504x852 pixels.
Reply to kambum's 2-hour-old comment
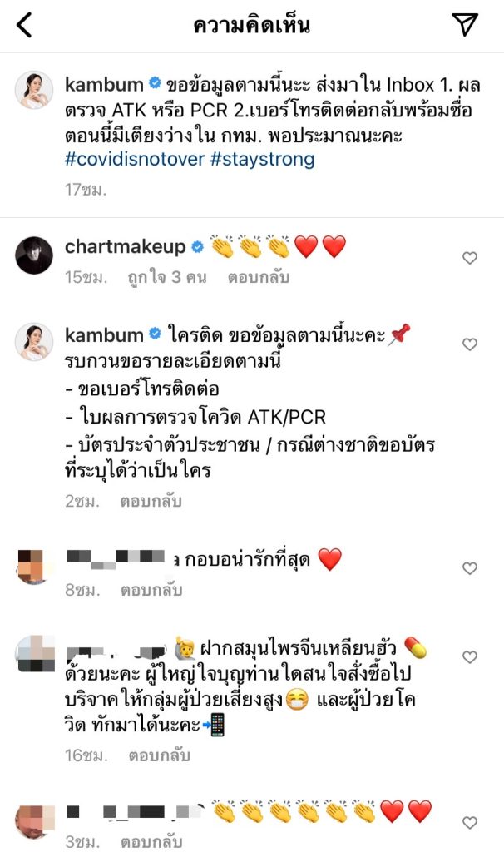[x=151, y=500]
